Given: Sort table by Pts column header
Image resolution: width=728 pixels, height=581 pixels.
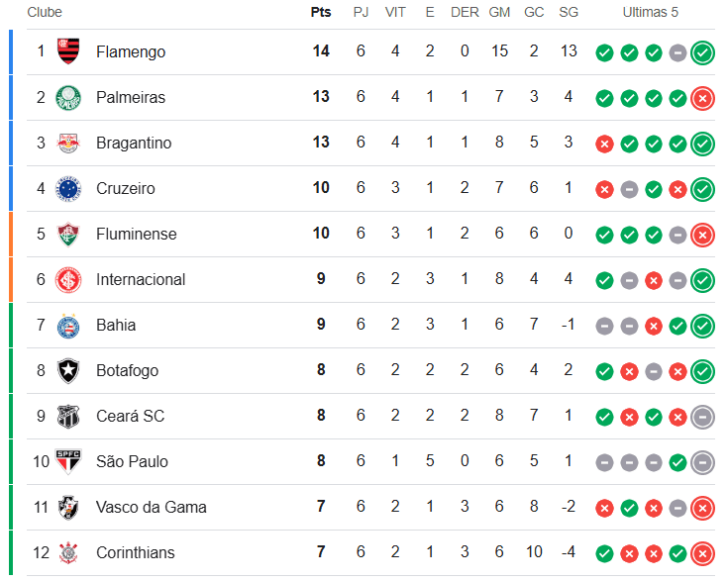Looking at the screenshot, I should (x=320, y=13).
